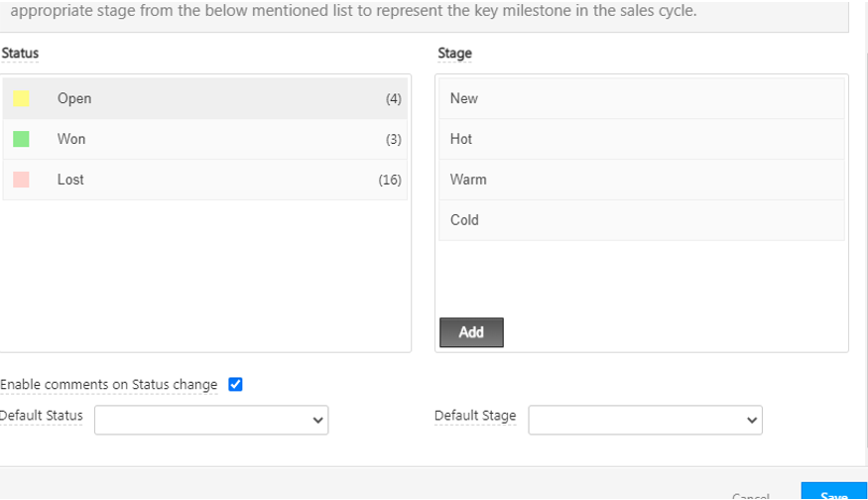Open the Default Status dropdown
The width and height of the screenshot is (868, 500).
211,420
